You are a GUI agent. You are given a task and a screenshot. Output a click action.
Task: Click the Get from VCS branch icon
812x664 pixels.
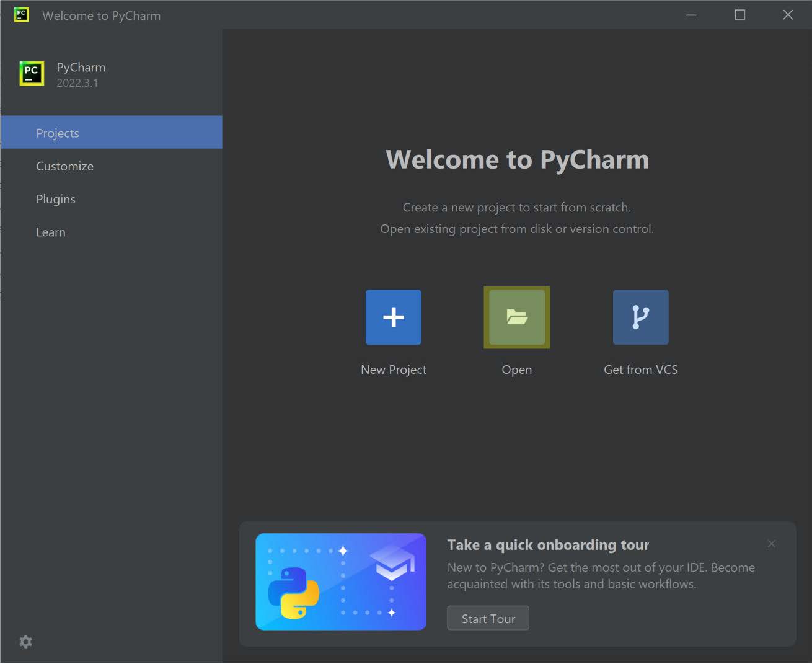tap(640, 317)
